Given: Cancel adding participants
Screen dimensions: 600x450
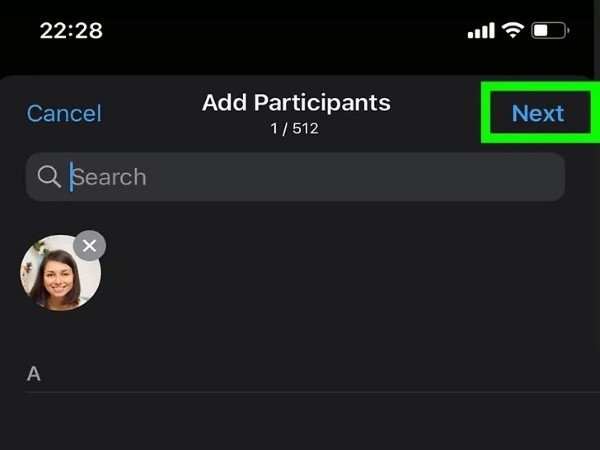Looking at the screenshot, I should (64, 113).
